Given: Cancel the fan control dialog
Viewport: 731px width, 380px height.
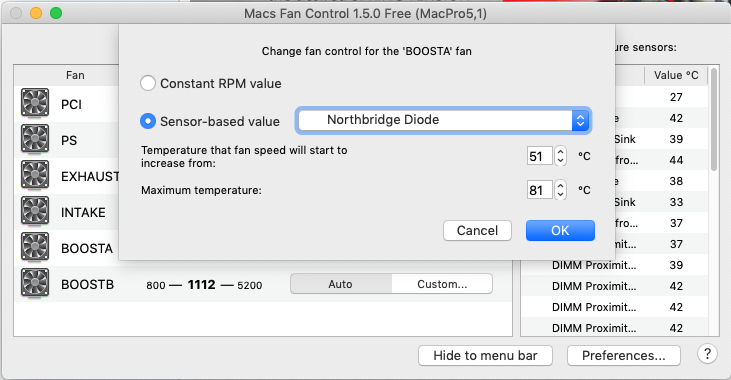Looking at the screenshot, I should pos(477,230).
